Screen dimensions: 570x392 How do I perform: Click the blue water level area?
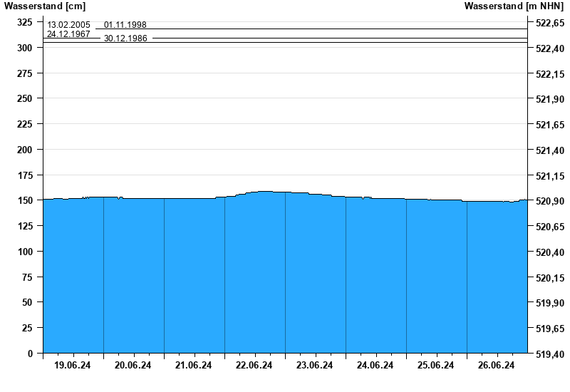click(285, 278)
